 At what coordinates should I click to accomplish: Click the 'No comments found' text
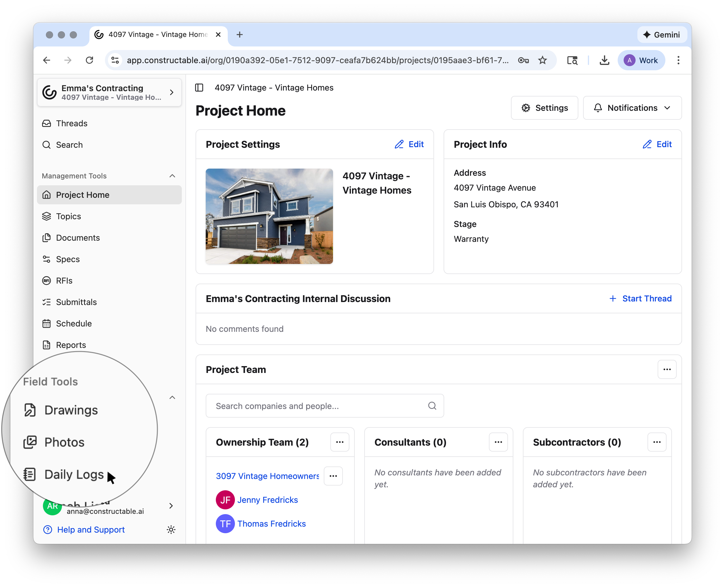point(244,329)
